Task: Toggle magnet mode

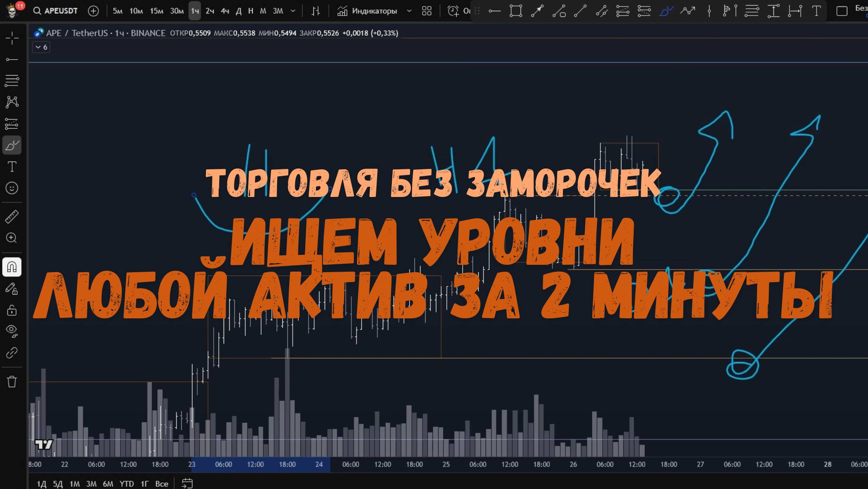Action: click(12, 267)
